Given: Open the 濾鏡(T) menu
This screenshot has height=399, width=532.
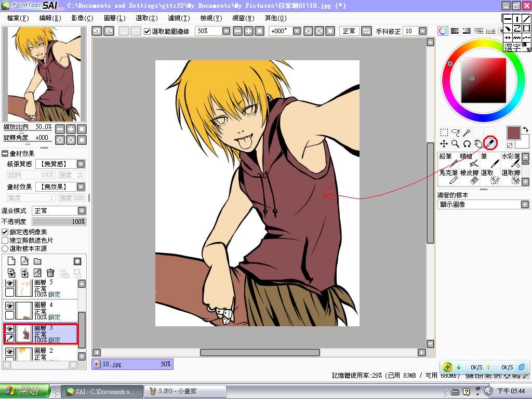Looking at the screenshot, I should 179,18.
